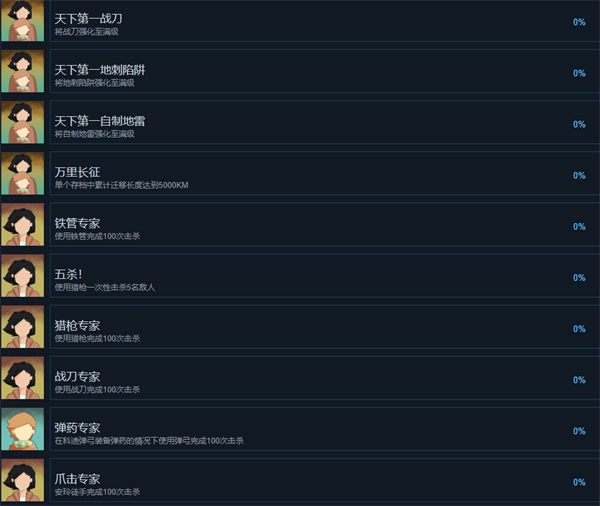Click the 爪击专家 description text 安玲徒手完成100次击杀
600x506 pixels.
(97, 492)
